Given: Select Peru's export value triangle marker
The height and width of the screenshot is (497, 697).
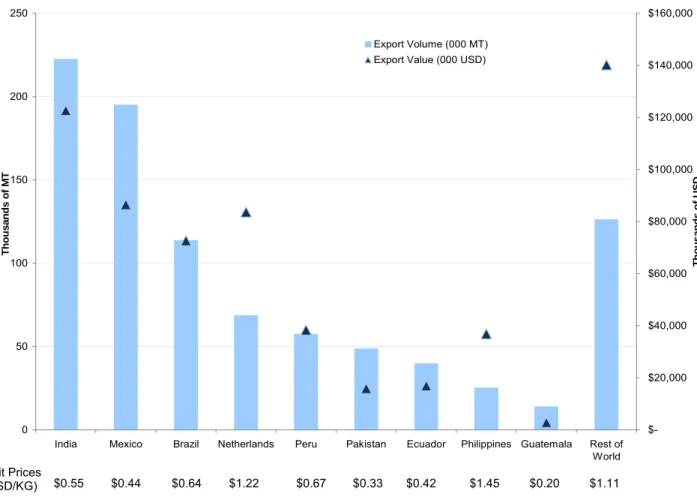Looking at the screenshot, I should click(306, 330).
